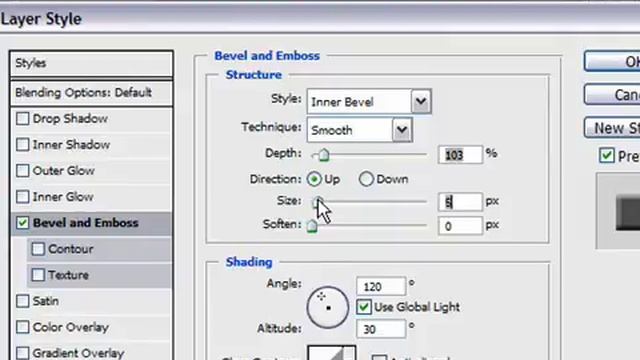The width and height of the screenshot is (640, 360).
Task: Tick the Inner Shadow checkbox
Action: (22, 144)
